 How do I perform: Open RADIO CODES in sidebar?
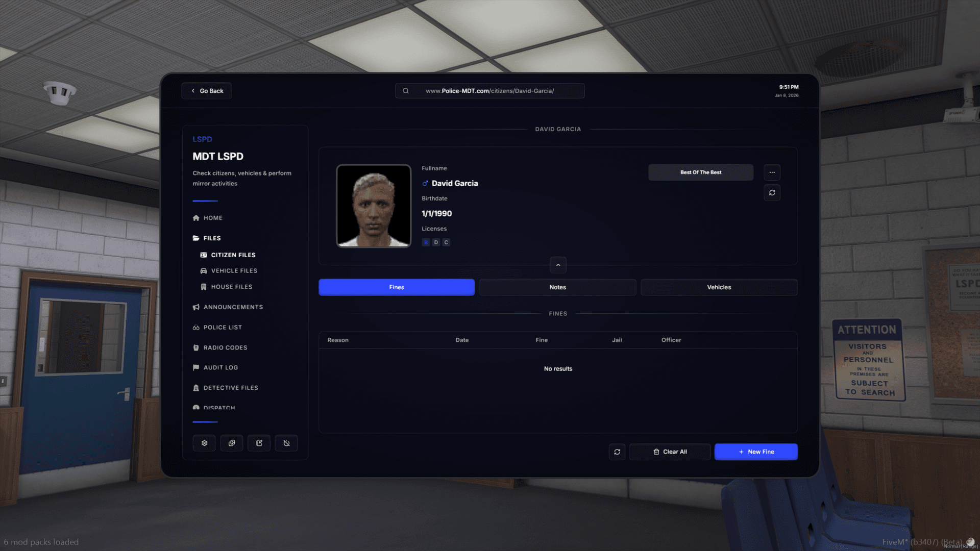click(220, 347)
